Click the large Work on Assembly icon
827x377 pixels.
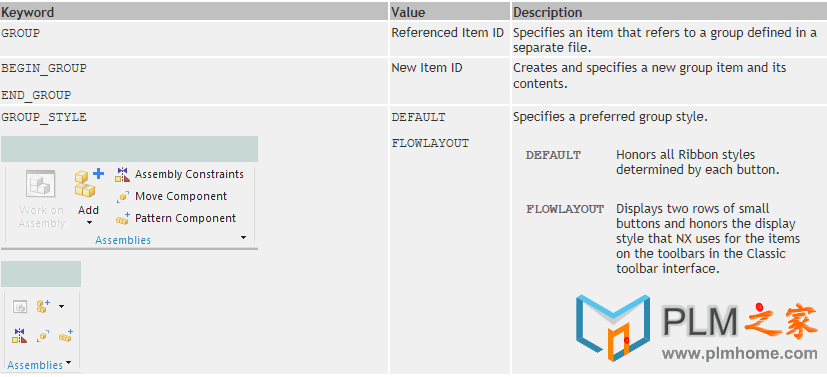pos(41,184)
